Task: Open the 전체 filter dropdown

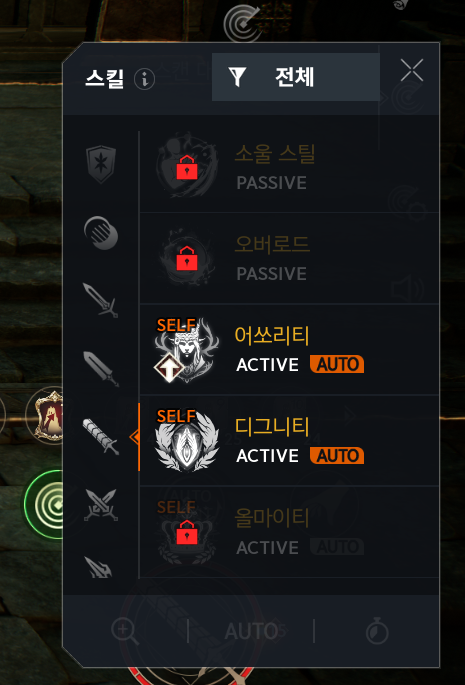Action: pyautogui.click(x=295, y=77)
